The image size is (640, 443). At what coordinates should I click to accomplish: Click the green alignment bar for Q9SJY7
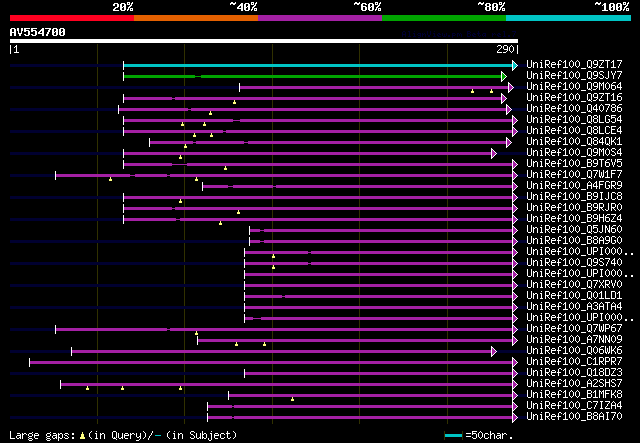click(312, 76)
